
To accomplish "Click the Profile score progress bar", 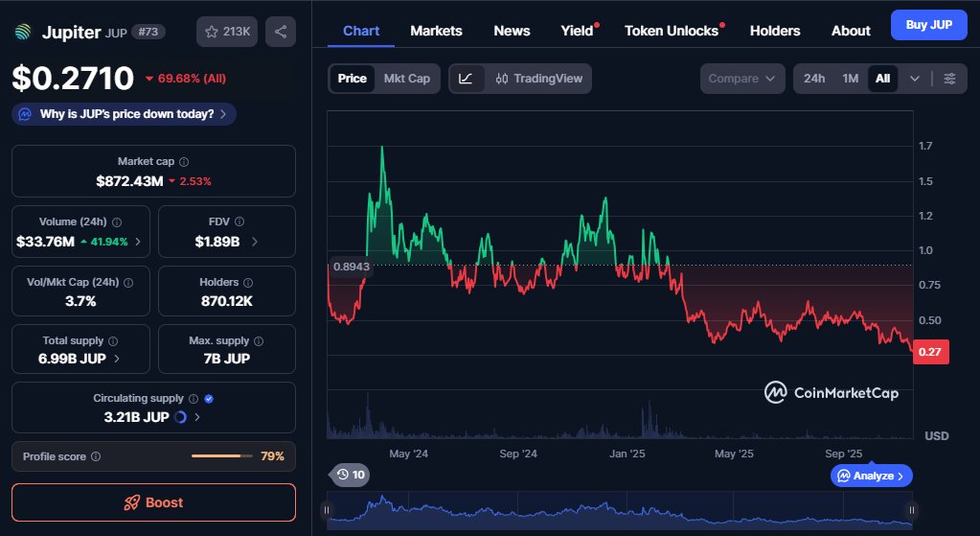I will pos(222,456).
